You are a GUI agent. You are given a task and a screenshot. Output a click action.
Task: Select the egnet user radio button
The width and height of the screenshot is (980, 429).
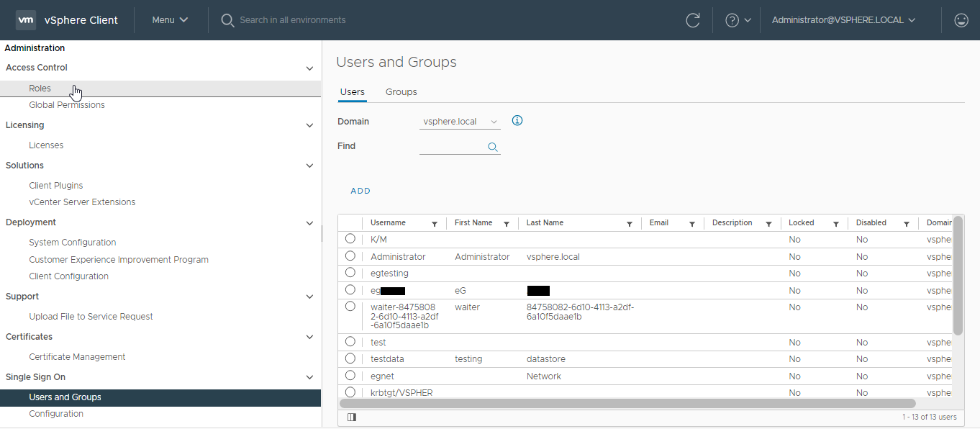point(350,375)
